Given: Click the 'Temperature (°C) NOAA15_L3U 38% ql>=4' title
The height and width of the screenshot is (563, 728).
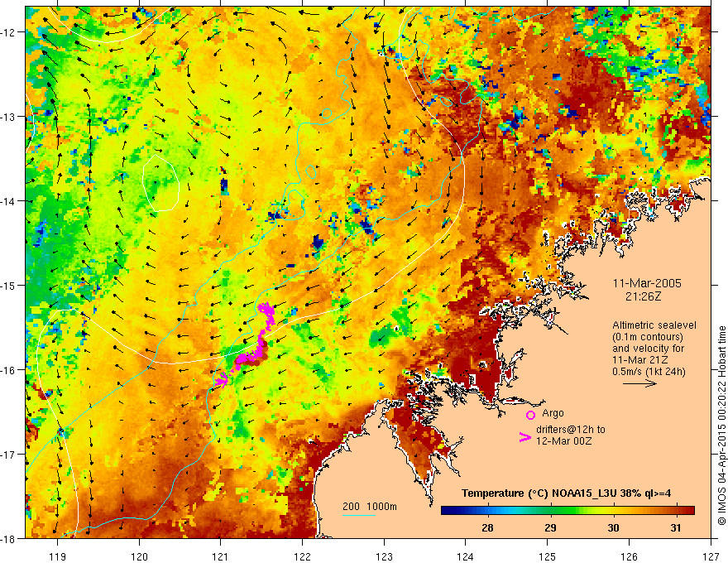Looking at the screenshot, I should [567, 493].
